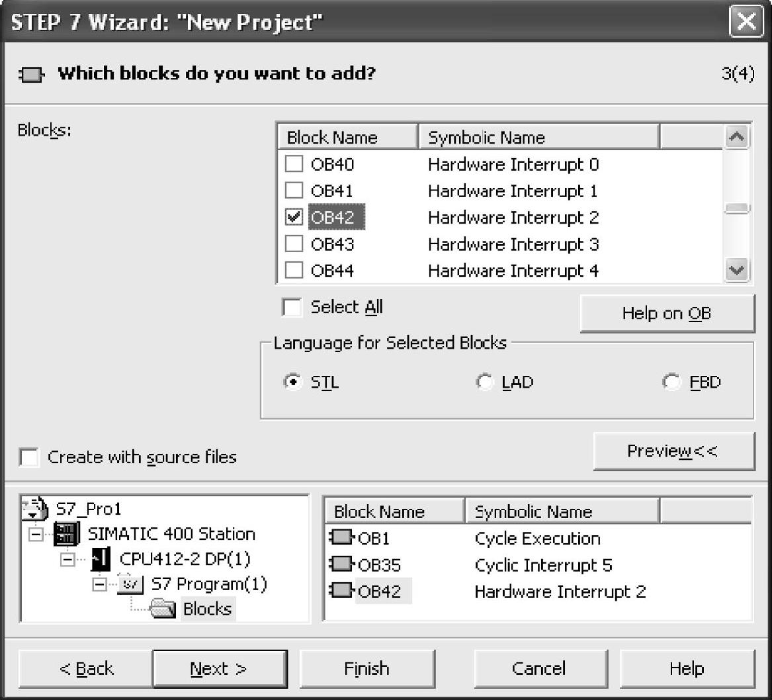Click the OB35 name in preview list
This screenshot has width=772, height=700.
(x=380, y=565)
